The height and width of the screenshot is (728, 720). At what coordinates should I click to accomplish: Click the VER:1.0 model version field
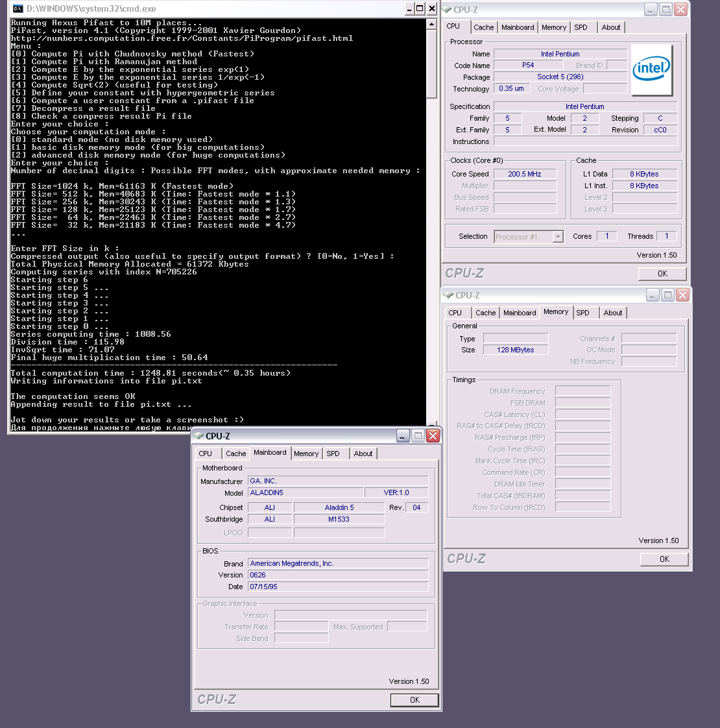(396, 492)
